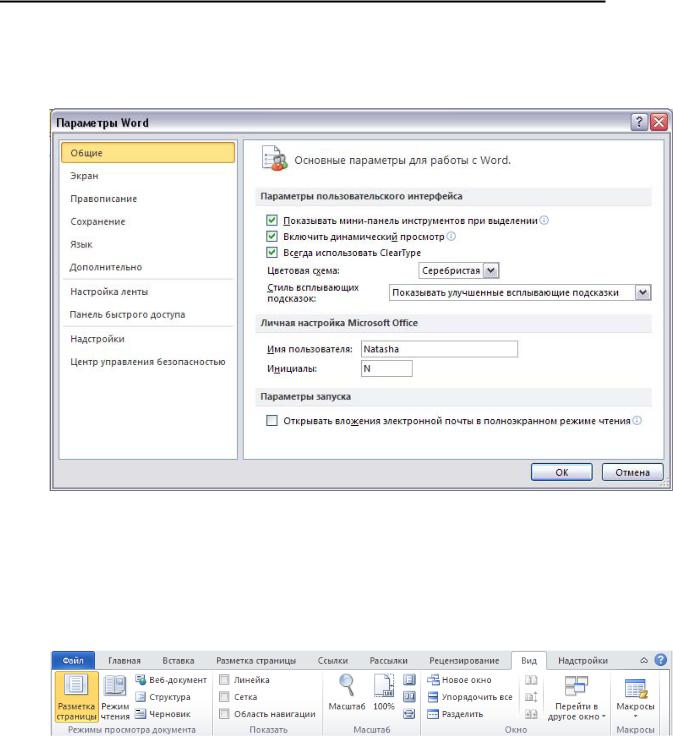Switch to Надстройки ribbon tab
This screenshot has height=736, width=673.
583,660
